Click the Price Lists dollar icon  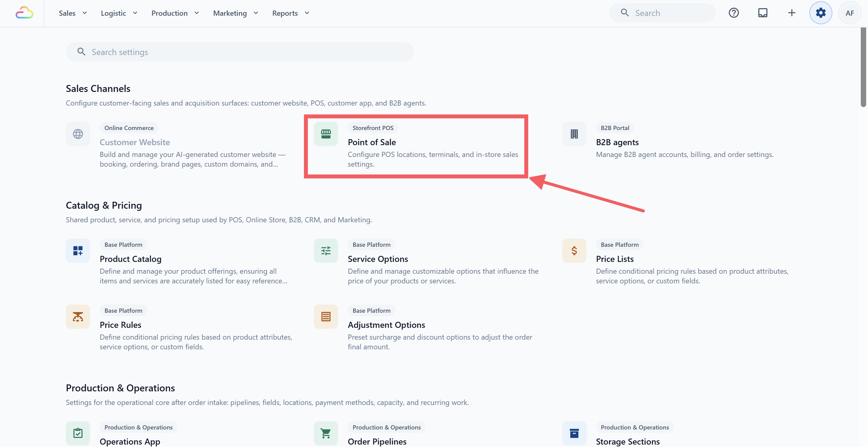point(574,251)
